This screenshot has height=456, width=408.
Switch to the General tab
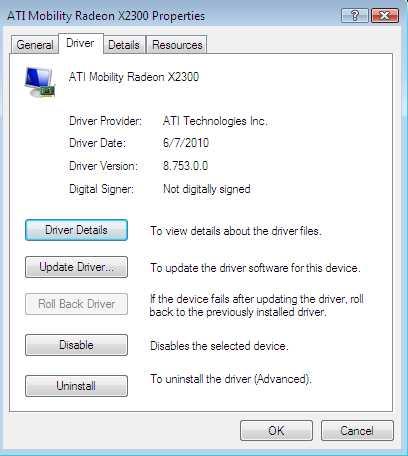coord(35,45)
